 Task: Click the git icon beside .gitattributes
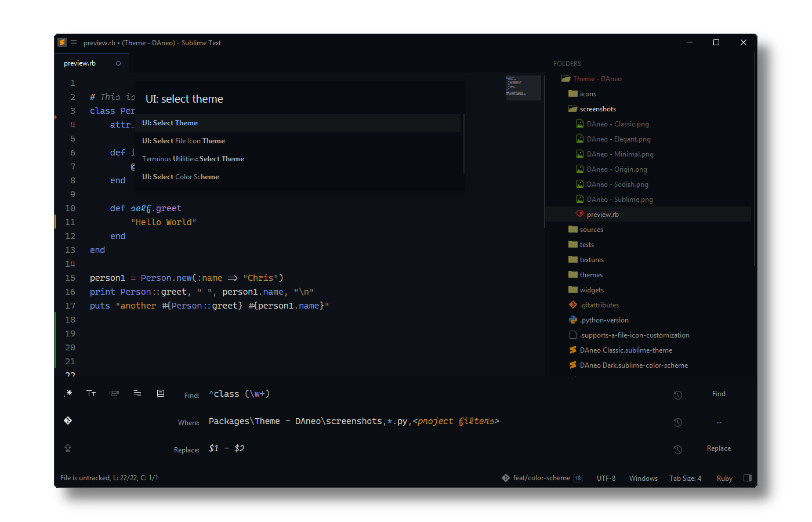[x=572, y=305]
